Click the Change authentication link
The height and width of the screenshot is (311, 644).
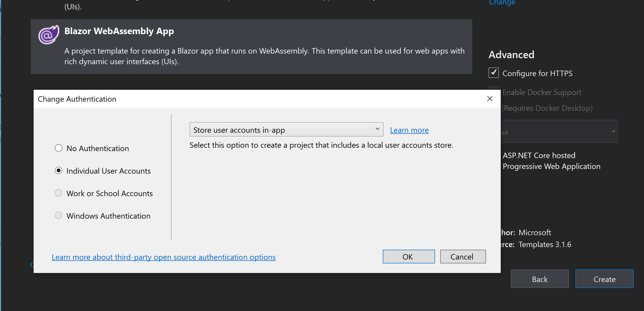click(x=502, y=3)
